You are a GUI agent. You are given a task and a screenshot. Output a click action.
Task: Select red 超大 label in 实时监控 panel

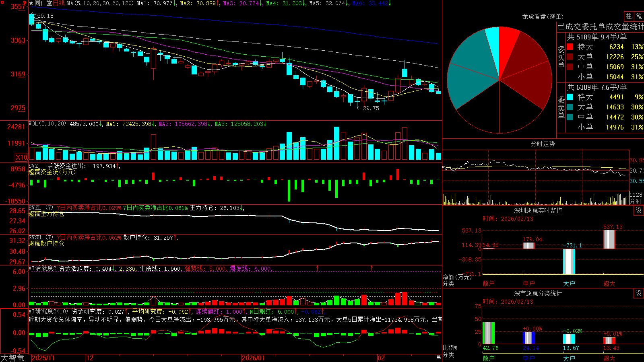(609, 284)
